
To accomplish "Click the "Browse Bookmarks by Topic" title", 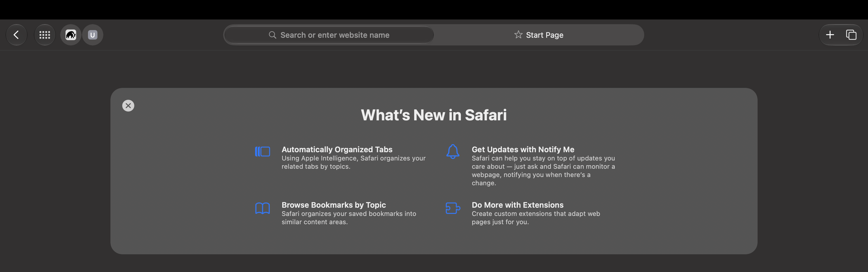I will pos(334,205).
